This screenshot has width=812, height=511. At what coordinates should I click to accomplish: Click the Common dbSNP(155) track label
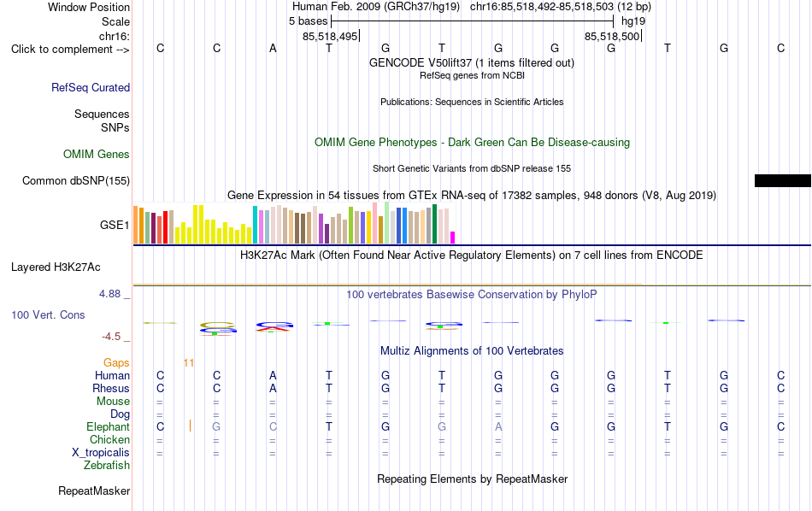tap(76, 180)
